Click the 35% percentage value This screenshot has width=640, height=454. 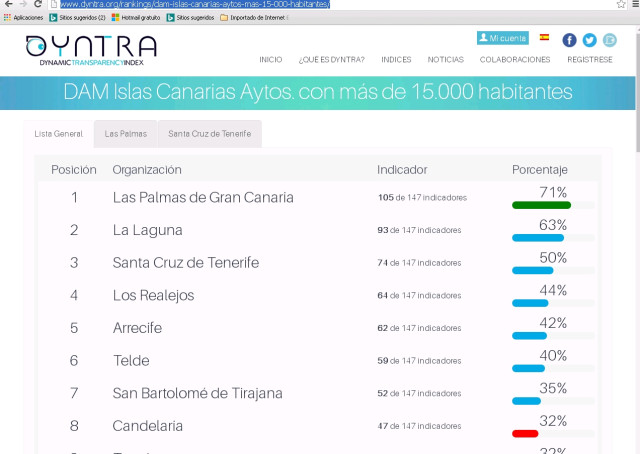point(553,388)
